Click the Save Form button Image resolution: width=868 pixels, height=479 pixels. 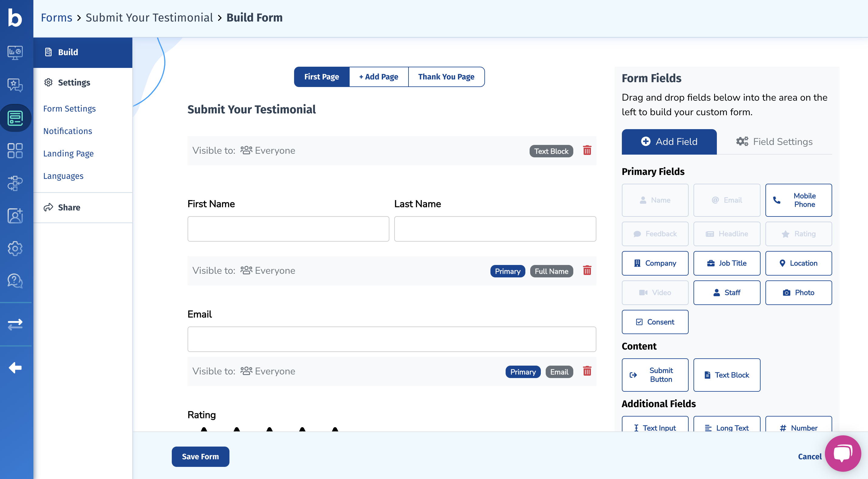pyautogui.click(x=200, y=457)
